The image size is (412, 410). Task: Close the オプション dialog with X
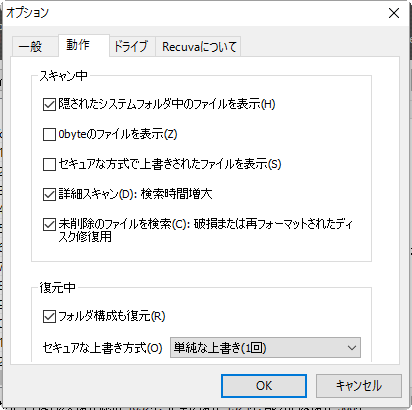tap(394, 13)
